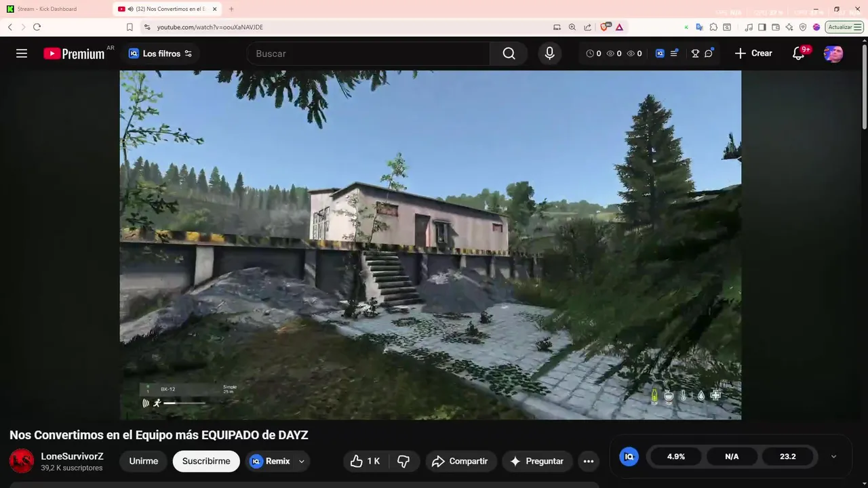Click the Buscar search field
Image resolution: width=868 pixels, height=488 pixels.
click(368, 54)
